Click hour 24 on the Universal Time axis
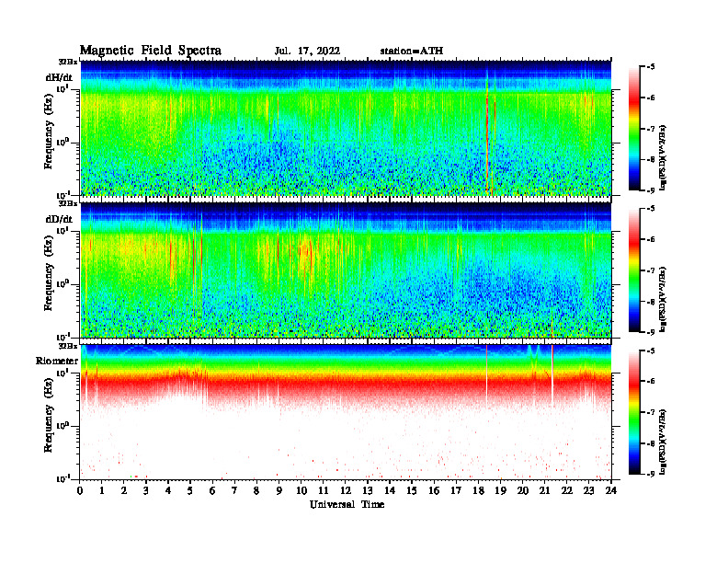Screen dimensions: 728x563 tap(611, 491)
